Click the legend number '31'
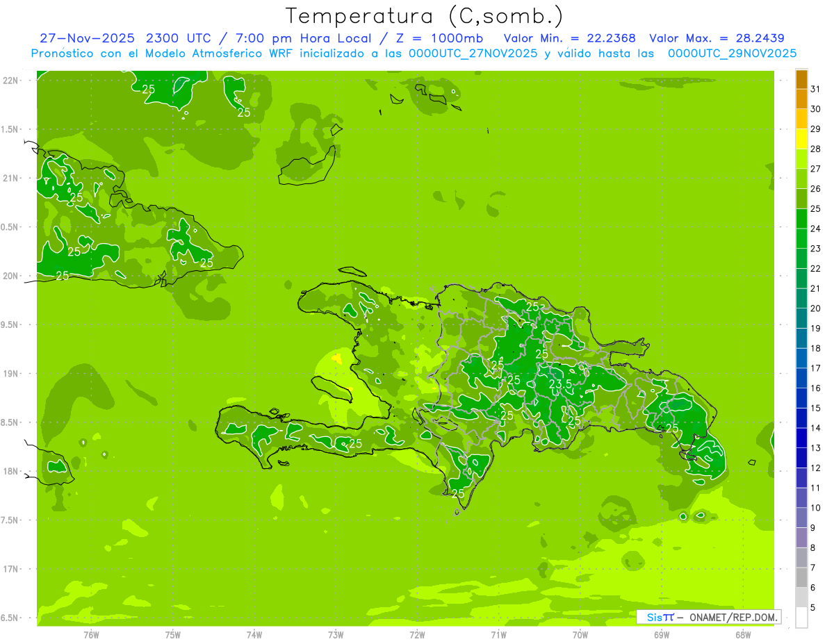834x644 pixels. pos(816,88)
